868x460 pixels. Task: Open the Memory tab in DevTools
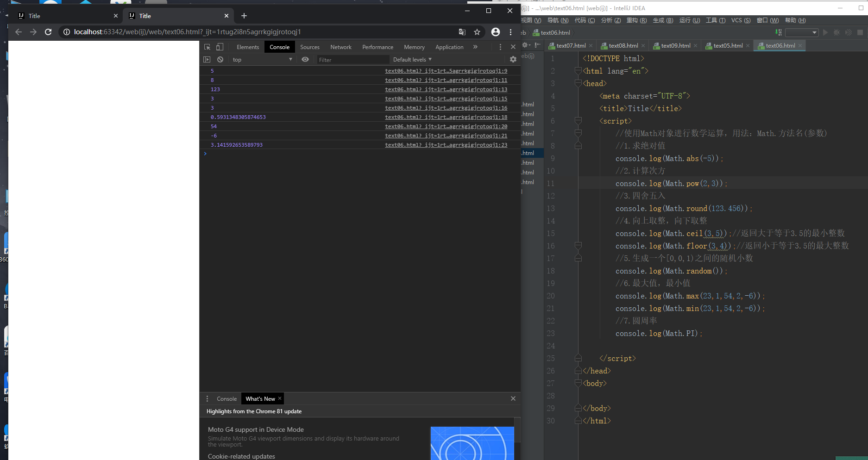(415, 47)
